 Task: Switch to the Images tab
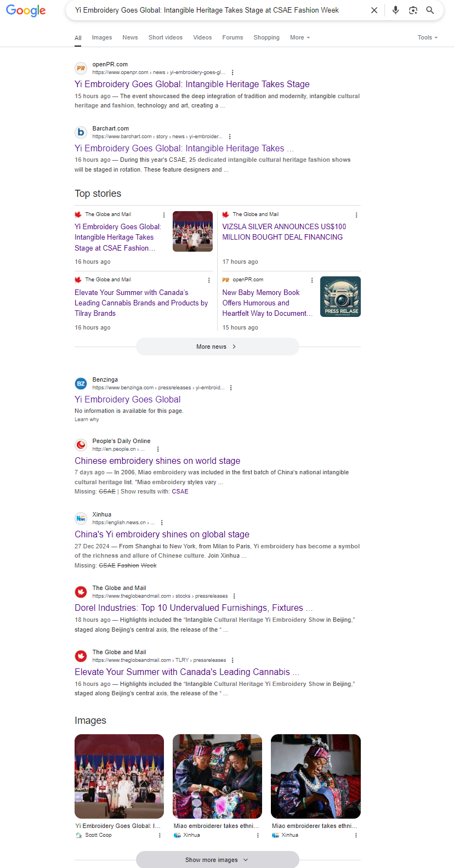102,38
